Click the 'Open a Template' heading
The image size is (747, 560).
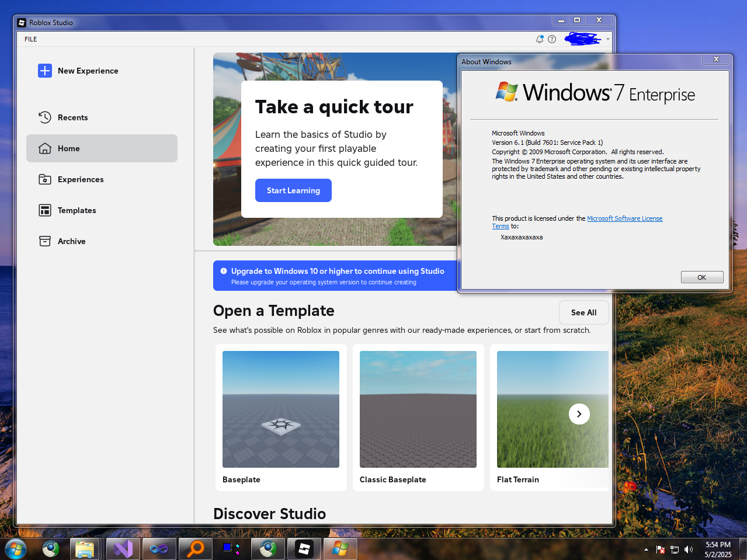point(274,311)
